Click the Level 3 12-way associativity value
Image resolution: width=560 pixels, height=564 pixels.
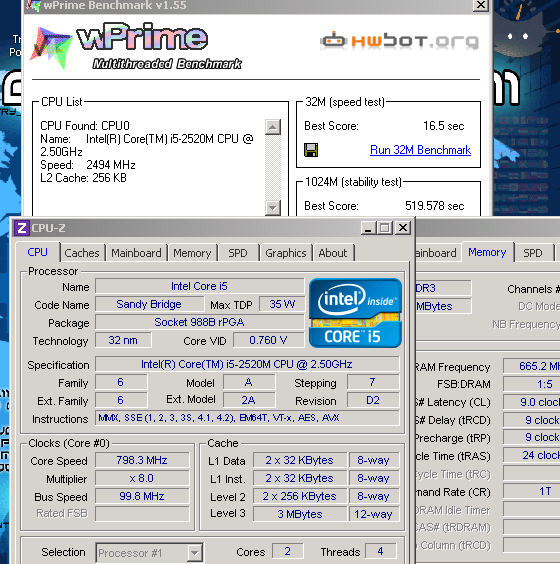point(373,514)
